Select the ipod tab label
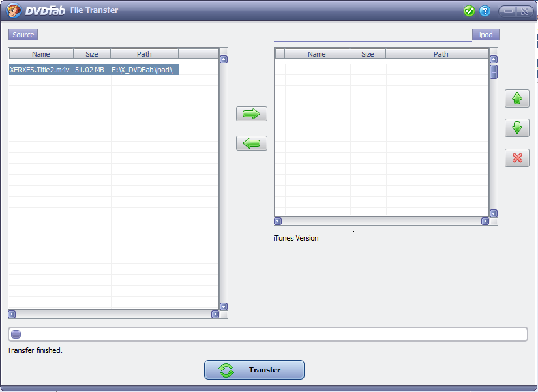 (x=486, y=35)
